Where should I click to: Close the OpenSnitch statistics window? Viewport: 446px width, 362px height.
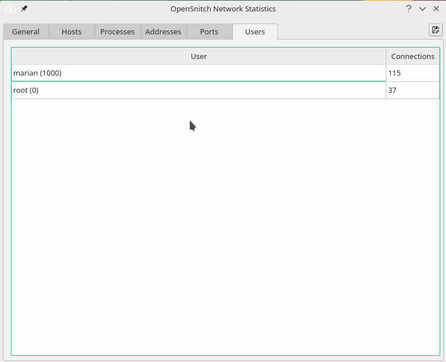click(436, 9)
